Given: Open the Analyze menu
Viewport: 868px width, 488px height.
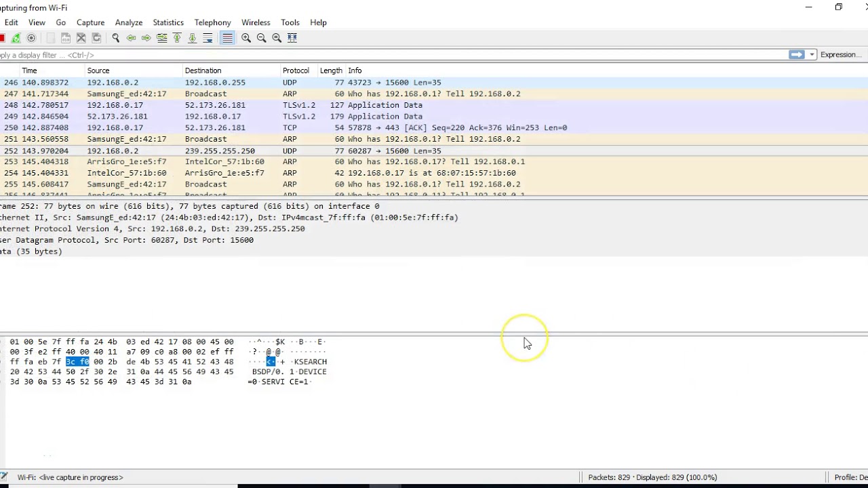Looking at the screenshot, I should pyautogui.click(x=129, y=22).
